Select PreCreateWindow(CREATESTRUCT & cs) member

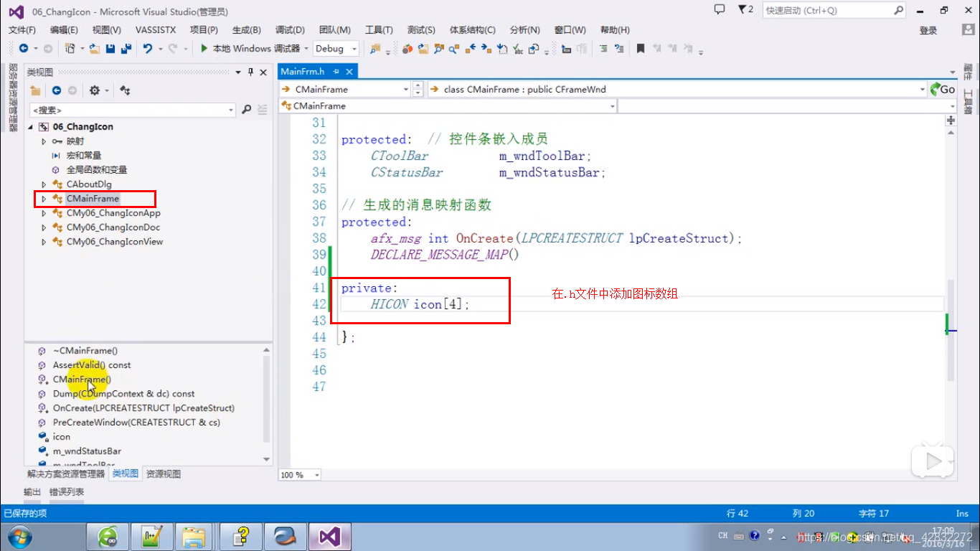tap(136, 423)
